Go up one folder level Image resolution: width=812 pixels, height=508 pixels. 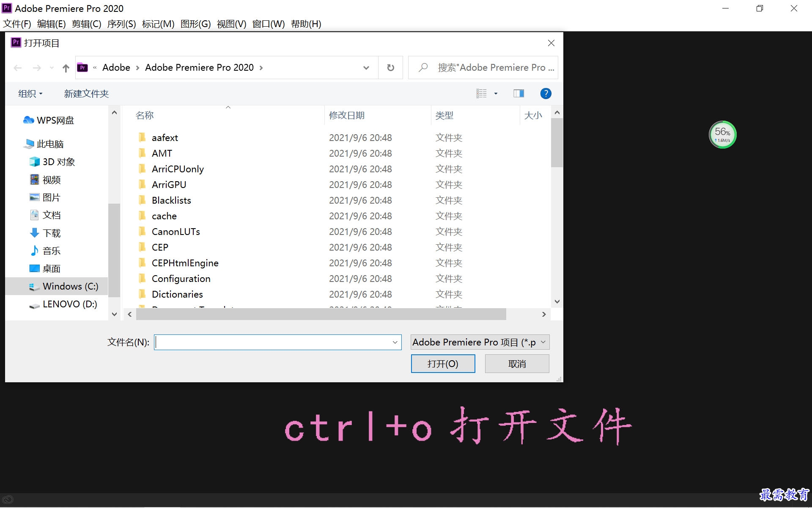[x=66, y=68]
